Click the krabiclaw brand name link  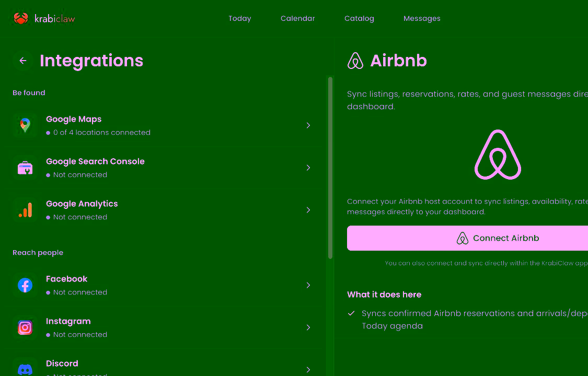pyautogui.click(x=55, y=19)
